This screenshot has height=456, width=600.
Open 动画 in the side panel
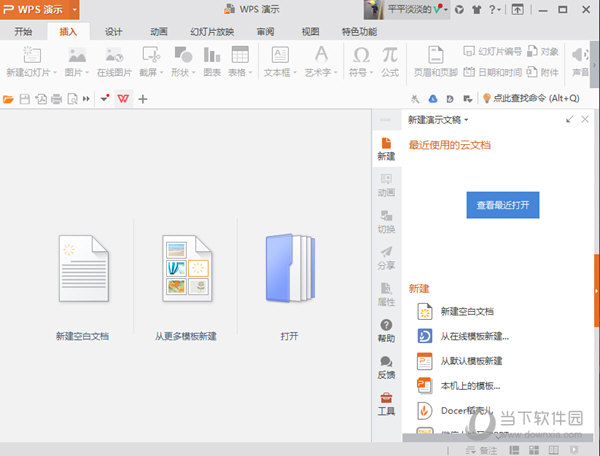click(x=386, y=186)
